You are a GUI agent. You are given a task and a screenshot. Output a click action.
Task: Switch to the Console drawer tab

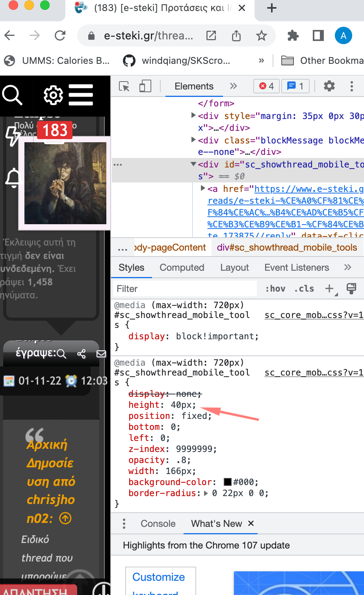click(x=158, y=524)
